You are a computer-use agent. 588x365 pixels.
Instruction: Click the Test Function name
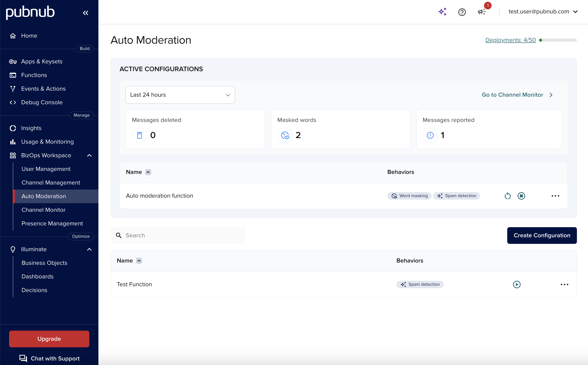[135, 284]
